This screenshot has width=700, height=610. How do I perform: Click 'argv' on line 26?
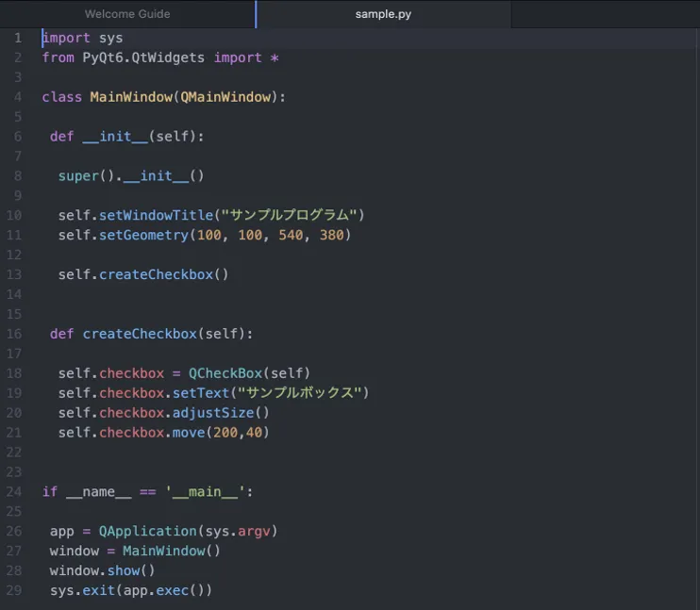(x=254, y=532)
